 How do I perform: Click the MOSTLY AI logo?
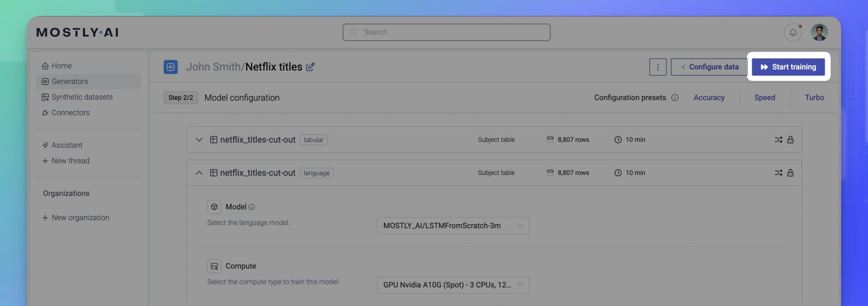77,33
